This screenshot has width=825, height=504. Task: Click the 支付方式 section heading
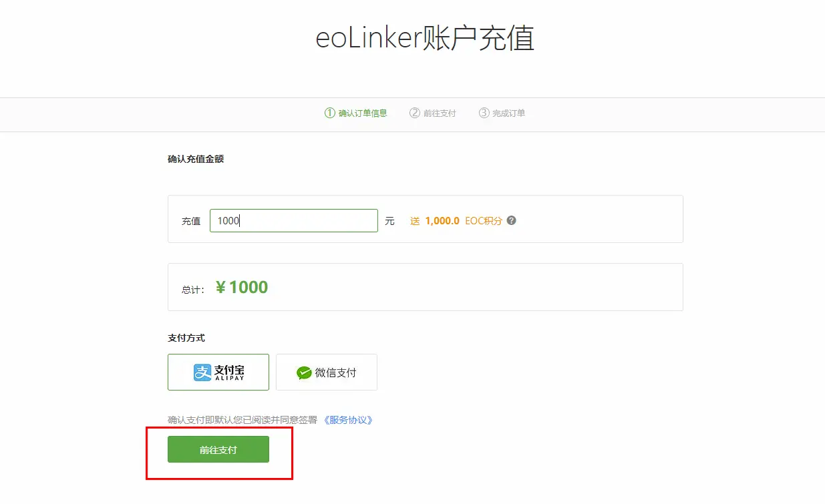click(186, 338)
